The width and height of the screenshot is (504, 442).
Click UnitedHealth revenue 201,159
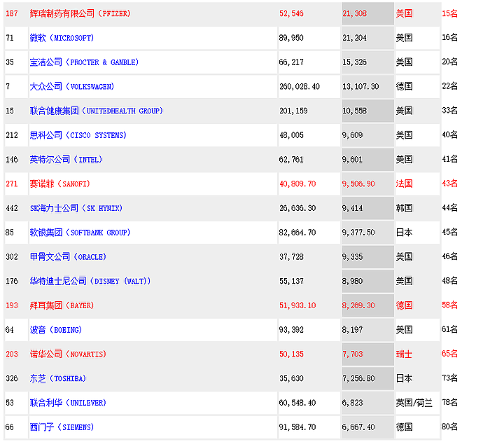pos(293,111)
